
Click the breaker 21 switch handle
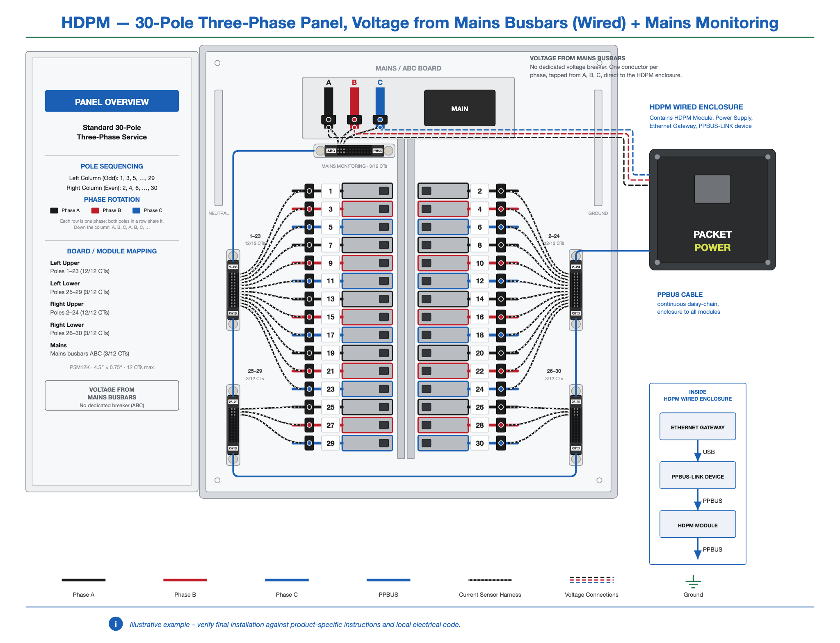384,371
